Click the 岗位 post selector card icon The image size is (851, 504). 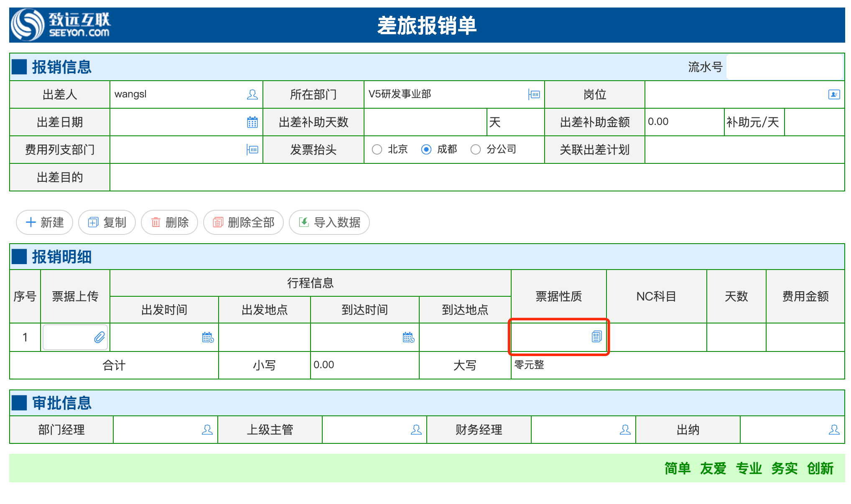pos(834,94)
